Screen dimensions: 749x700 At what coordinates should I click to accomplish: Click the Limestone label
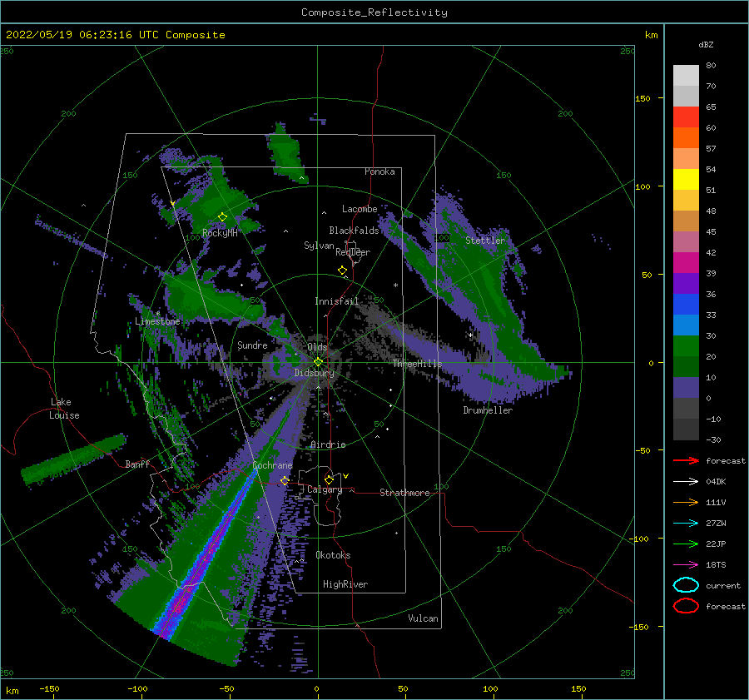click(x=157, y=321)
